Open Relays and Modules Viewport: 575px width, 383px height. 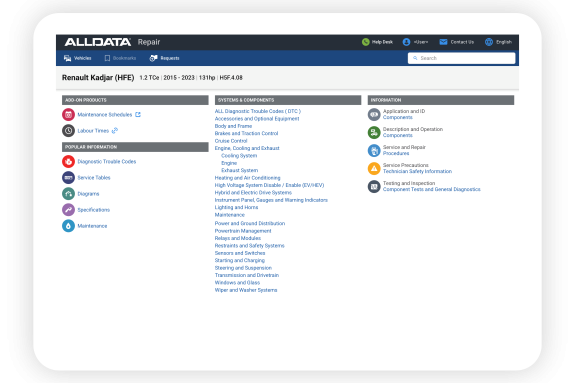[238, 238]
